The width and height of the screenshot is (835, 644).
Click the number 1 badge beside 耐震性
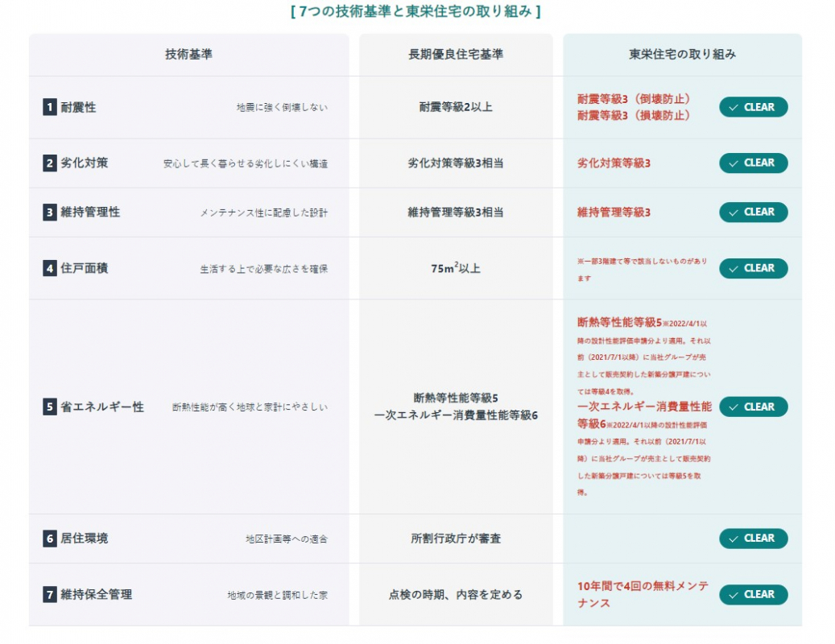tap(50, 107)
